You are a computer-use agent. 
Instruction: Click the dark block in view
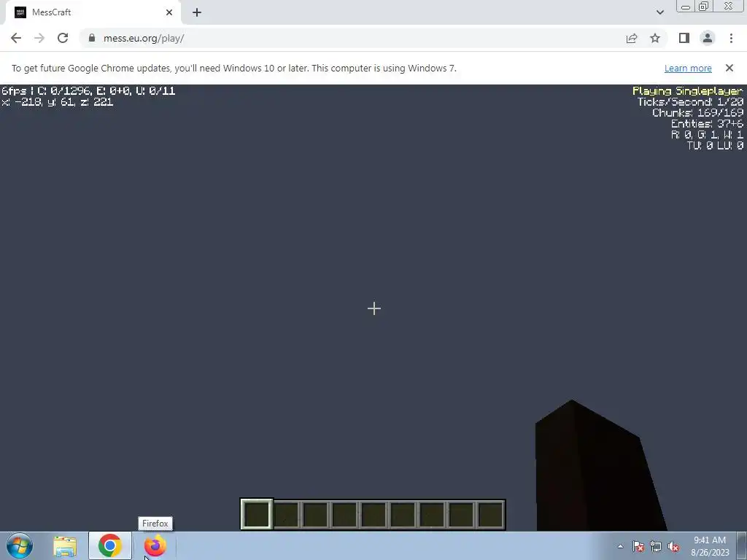tap(595, 472)
